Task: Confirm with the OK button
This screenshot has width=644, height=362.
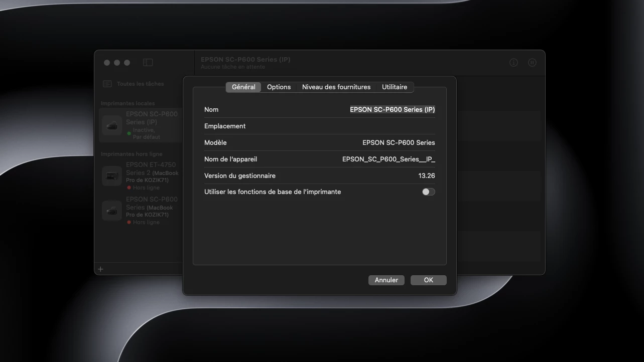Action: coord(428,280)
